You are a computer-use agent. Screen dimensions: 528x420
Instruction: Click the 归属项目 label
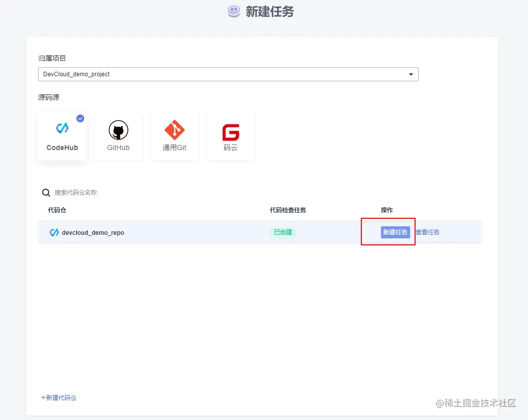tap(52, 58)
